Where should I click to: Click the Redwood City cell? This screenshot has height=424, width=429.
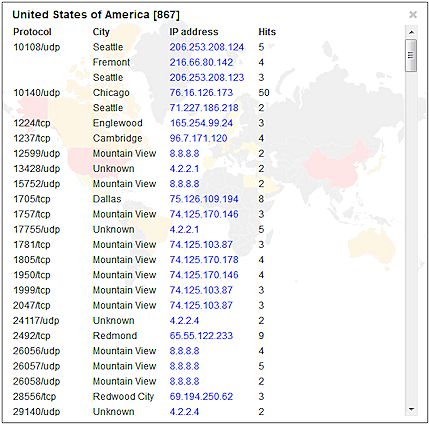[x=123, y=397]
